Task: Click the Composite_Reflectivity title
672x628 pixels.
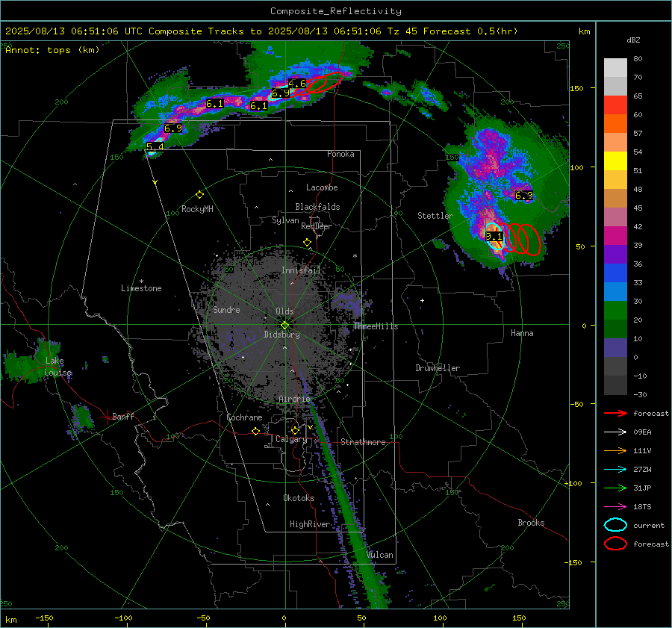Action: [336, 11]
